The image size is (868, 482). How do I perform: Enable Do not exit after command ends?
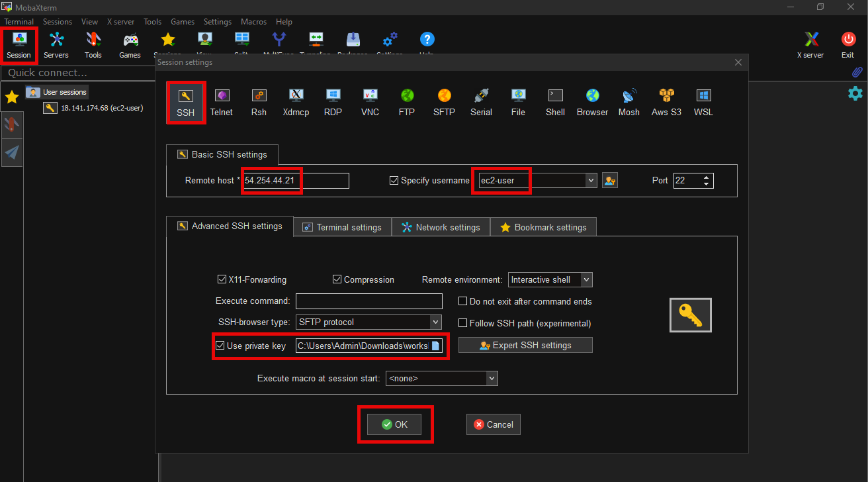[x=463, y=301]
